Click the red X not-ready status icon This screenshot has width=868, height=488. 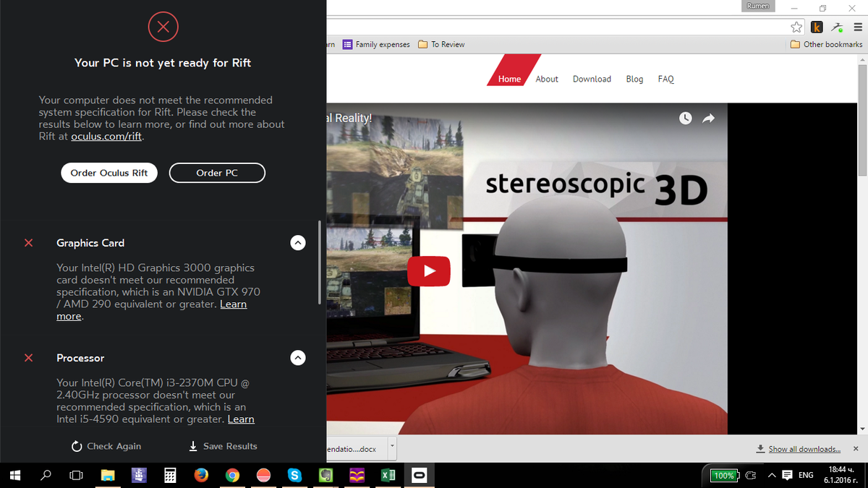[x=163, y=28]
